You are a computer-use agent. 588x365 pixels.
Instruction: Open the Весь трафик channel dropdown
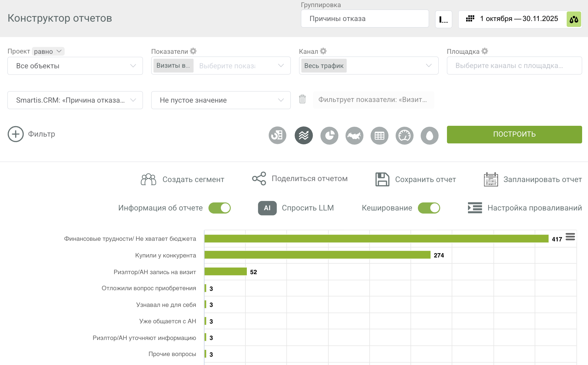369,66
